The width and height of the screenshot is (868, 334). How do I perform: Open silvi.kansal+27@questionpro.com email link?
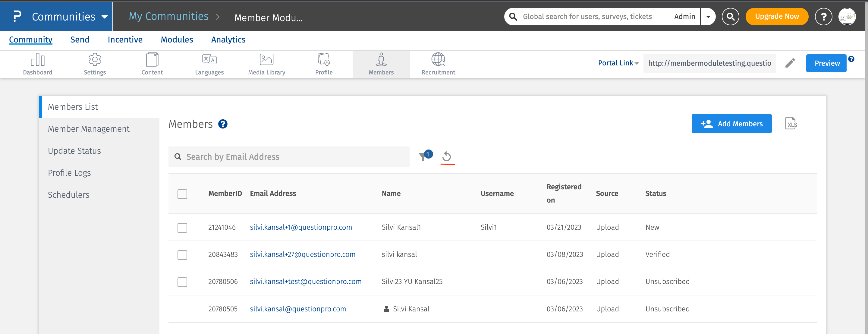pyautogui.click(x=302, y=254)
